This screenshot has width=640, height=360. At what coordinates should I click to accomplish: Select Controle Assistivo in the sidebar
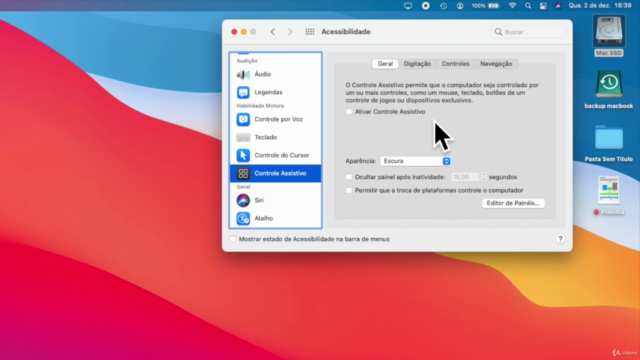(x=275, y=173)
